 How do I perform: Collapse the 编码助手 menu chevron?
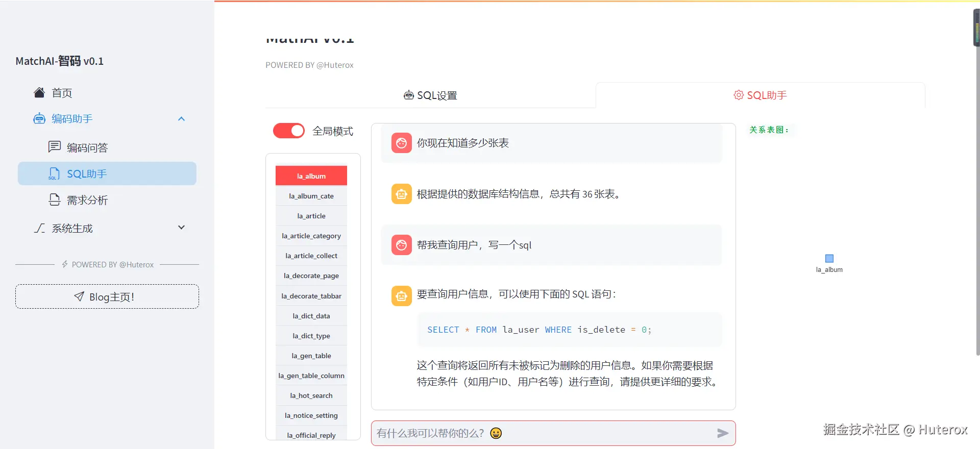click(181, 119)
